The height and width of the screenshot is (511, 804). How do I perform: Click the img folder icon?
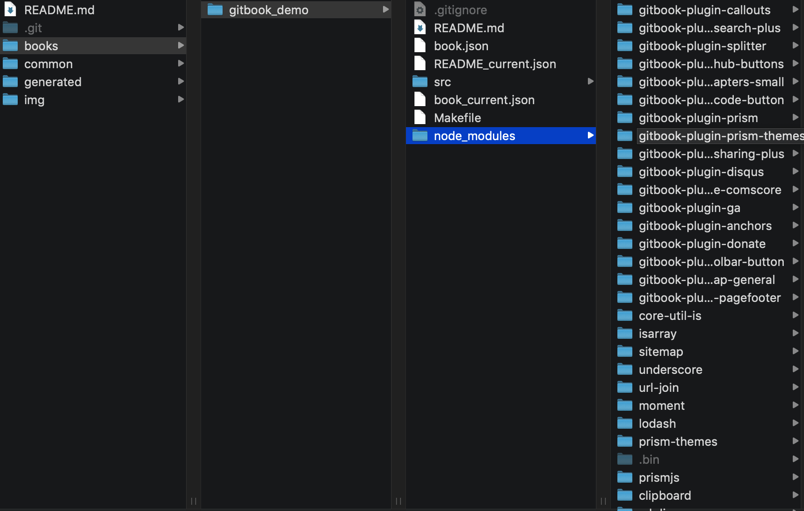pyautogui.click(x=10, y=99)
